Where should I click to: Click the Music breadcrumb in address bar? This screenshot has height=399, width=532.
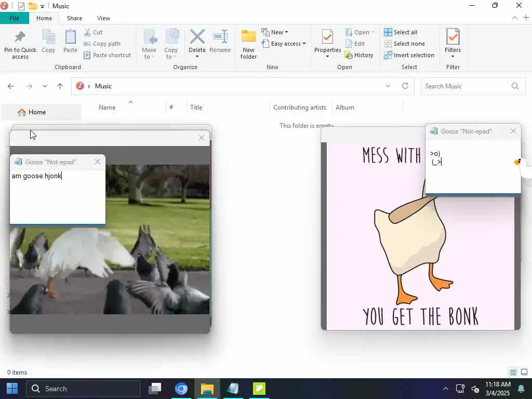pos(103,86)
